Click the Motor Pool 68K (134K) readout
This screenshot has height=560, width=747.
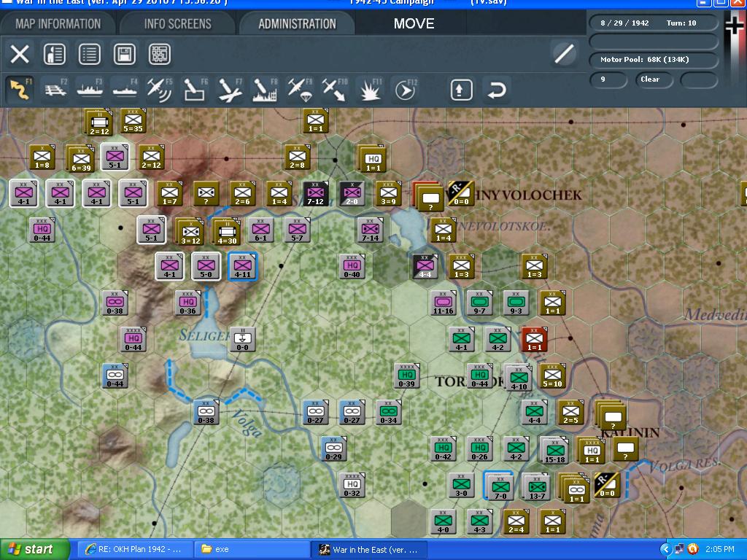tap(653, 60)
